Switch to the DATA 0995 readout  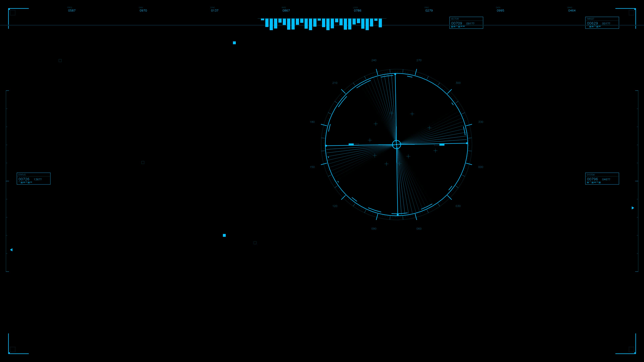pyautogui.click(x=501, y=11)
